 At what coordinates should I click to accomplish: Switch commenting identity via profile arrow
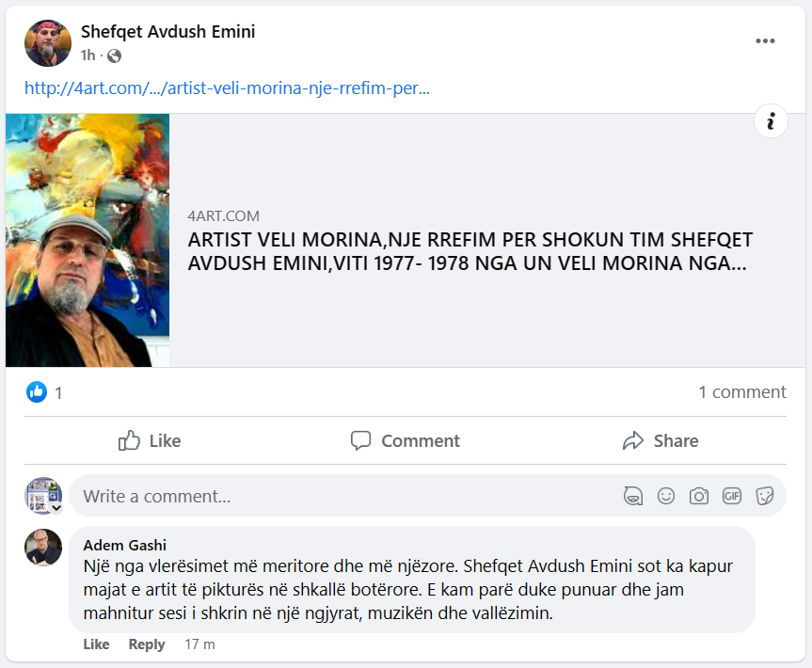click(56, 507)
